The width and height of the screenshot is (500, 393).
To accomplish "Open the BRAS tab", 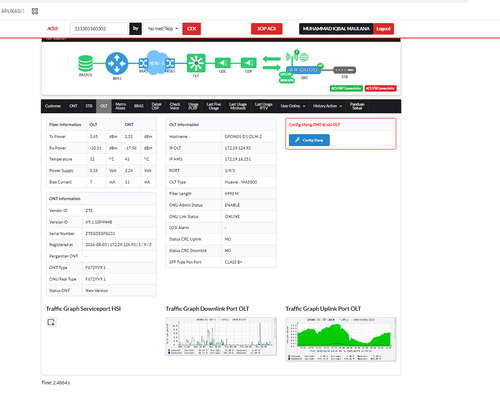I will tap(139, 106).
